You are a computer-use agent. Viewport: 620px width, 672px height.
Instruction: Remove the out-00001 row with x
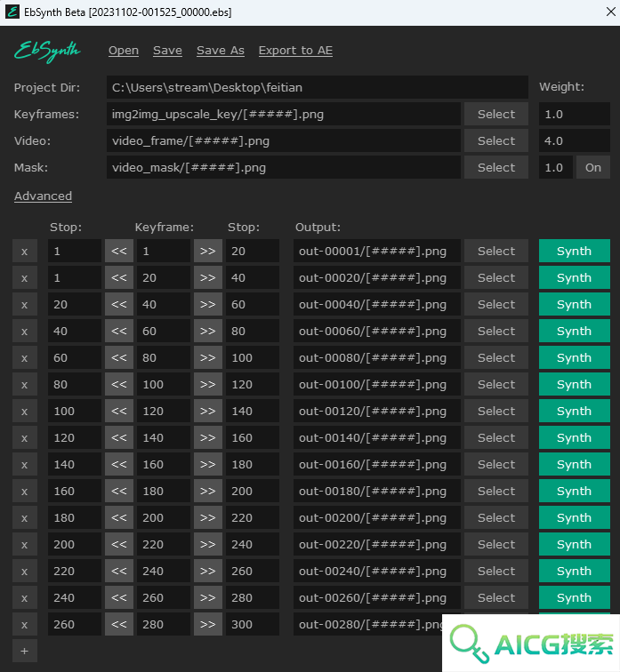pyautogui.click(x=24, y=252)
